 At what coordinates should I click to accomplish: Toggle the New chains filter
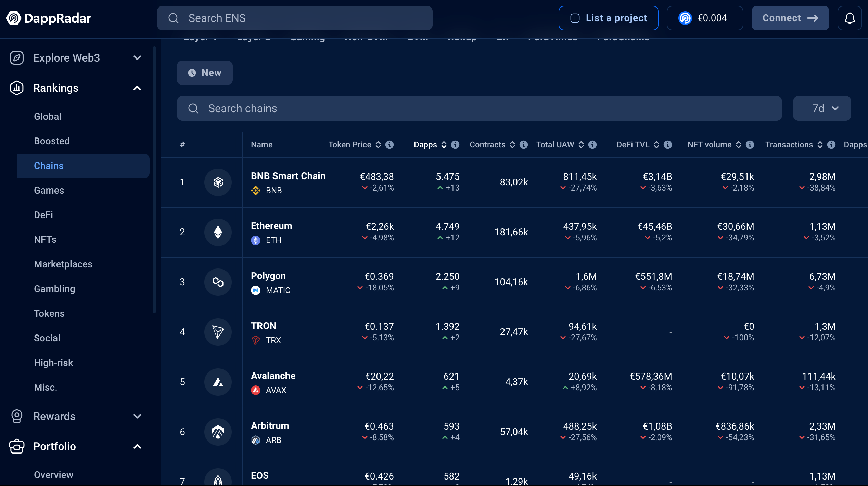coord(205,73)
